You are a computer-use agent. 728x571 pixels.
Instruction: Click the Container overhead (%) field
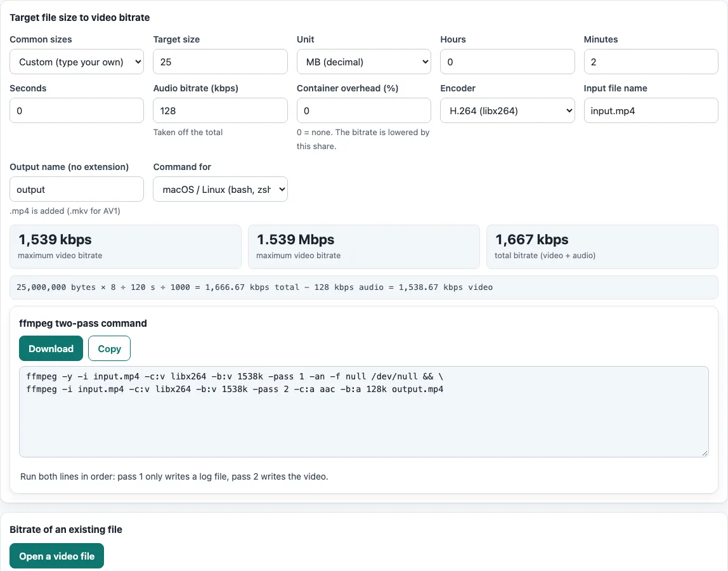coord(363,110)
